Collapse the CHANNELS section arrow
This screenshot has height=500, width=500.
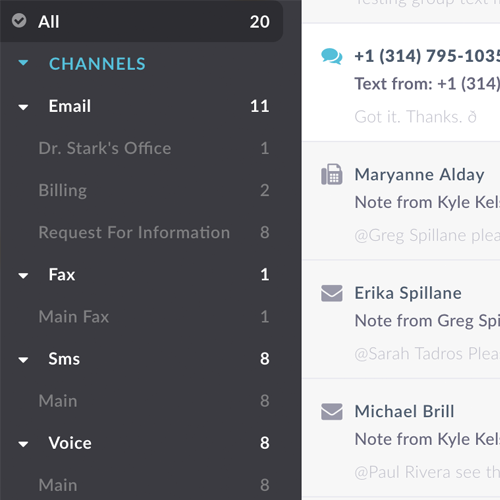[23, 63]
